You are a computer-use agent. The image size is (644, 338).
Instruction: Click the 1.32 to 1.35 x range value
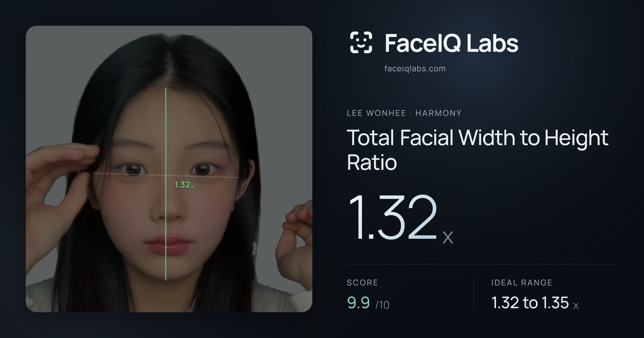pyautogui.click(x=535, y=303)
